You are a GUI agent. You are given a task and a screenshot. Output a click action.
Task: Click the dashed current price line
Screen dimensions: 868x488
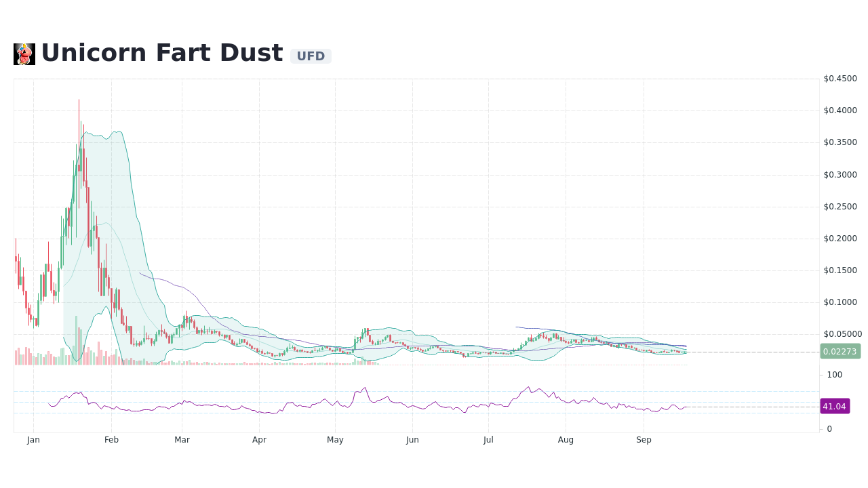coord(746,352)
